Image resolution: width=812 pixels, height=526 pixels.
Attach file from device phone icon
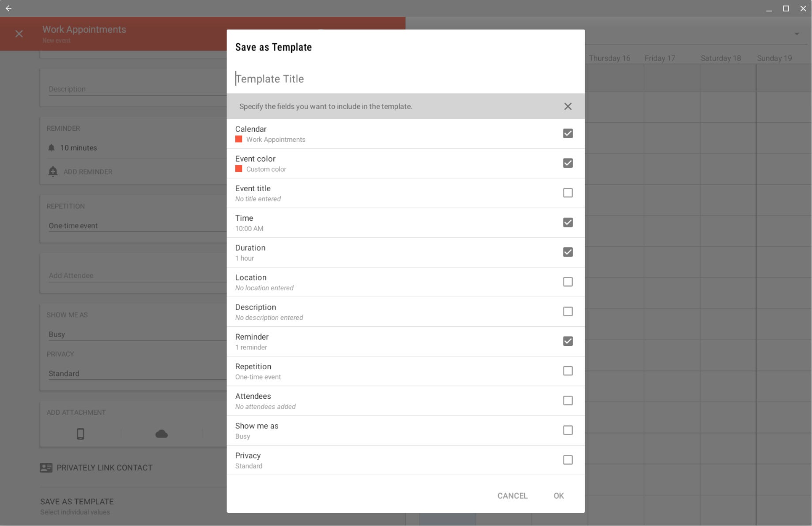click(80, 434)
